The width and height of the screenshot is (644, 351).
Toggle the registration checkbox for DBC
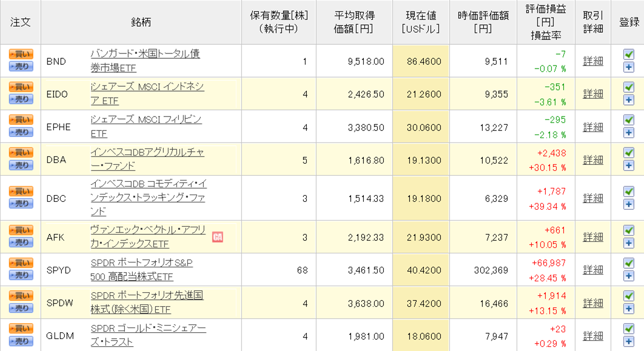(x=628, y=192)
